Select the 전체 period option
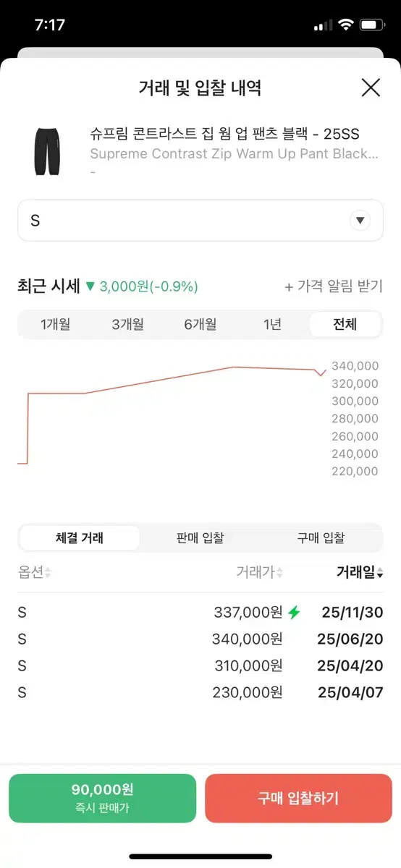This screenshot has width=401, height=868. coord(345,324)
